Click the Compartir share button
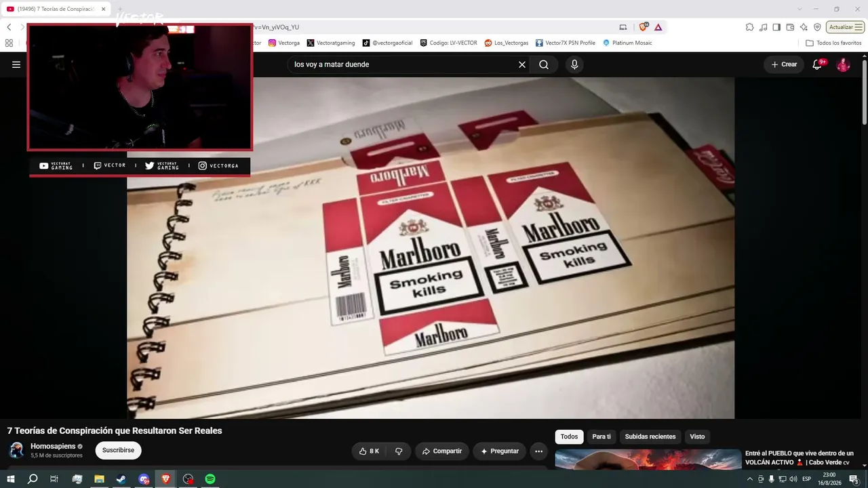The height and width of the screenshot is (488, 868). [x=441, y=451]
